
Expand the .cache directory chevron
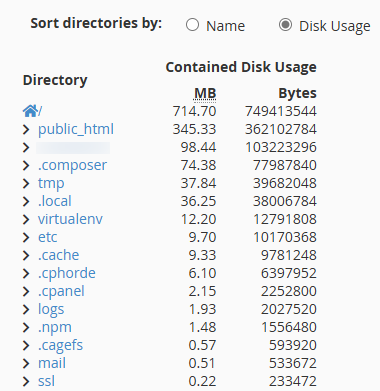(26, 255)
